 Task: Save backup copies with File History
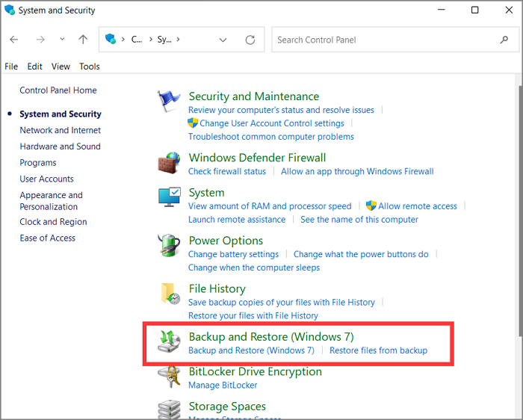pos(282,302)
